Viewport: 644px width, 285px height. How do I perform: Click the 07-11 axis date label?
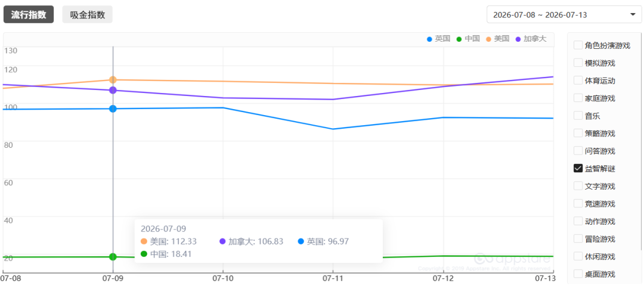pyautogui.click(x=333, y=278)
